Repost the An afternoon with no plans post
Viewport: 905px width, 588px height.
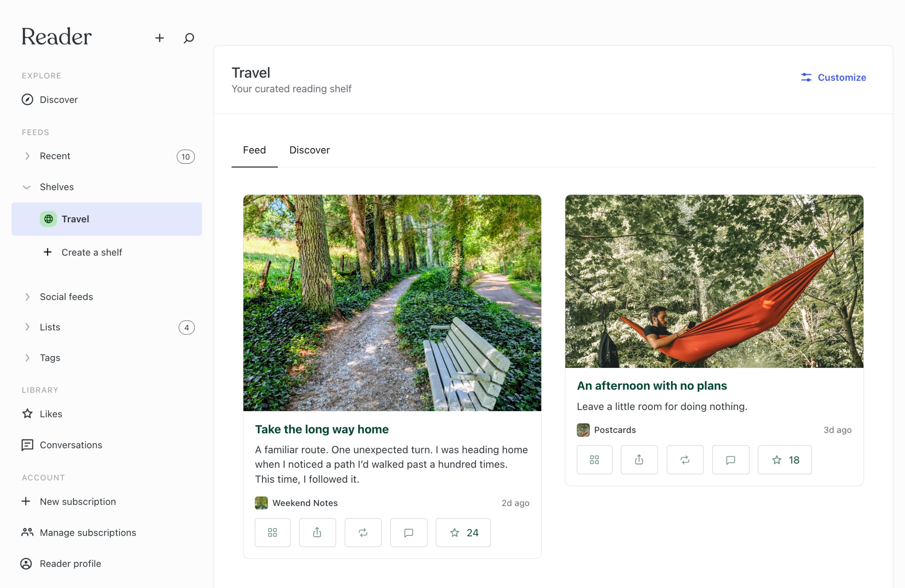685,460
